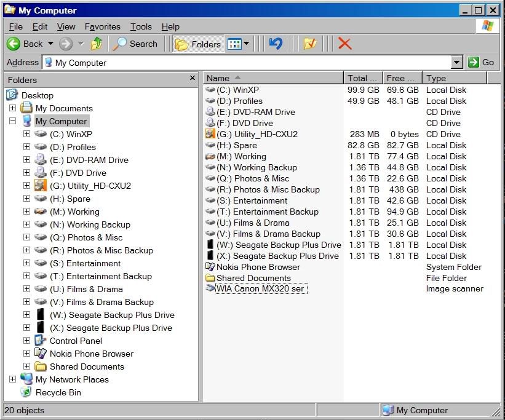Open the File menu
The width and height of the screenshot is (505, 420).
[x=16, y=26]
